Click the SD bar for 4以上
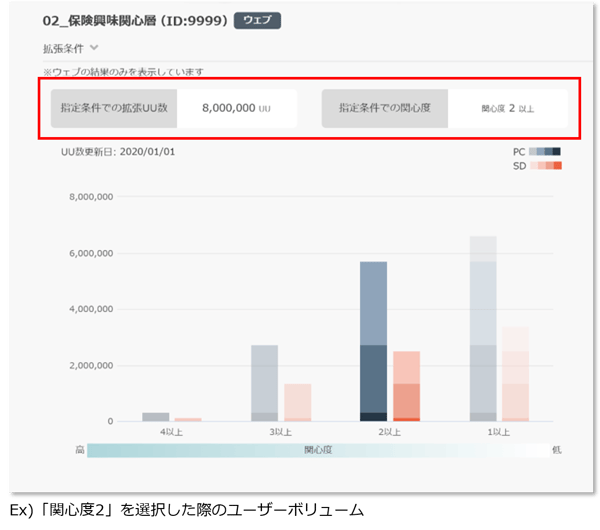 (x=188, y=419)
